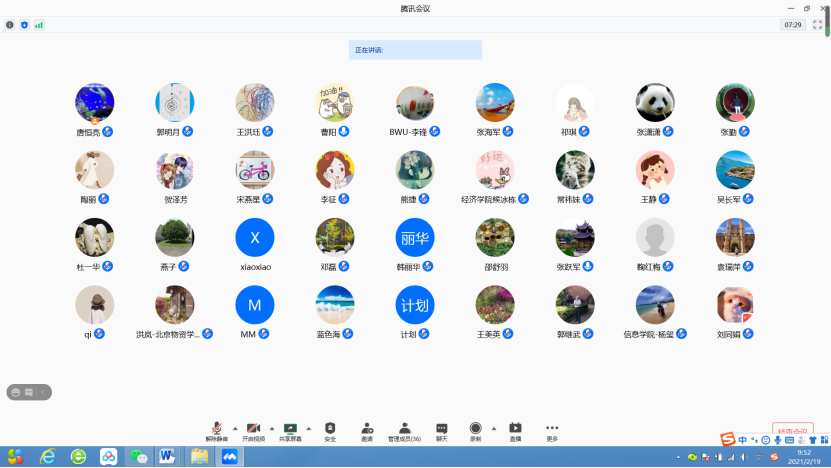The width and height of the screenshot is (831, 468).
Task: Open WeChat from the Windows taskbar
Action: click(140, 456)
